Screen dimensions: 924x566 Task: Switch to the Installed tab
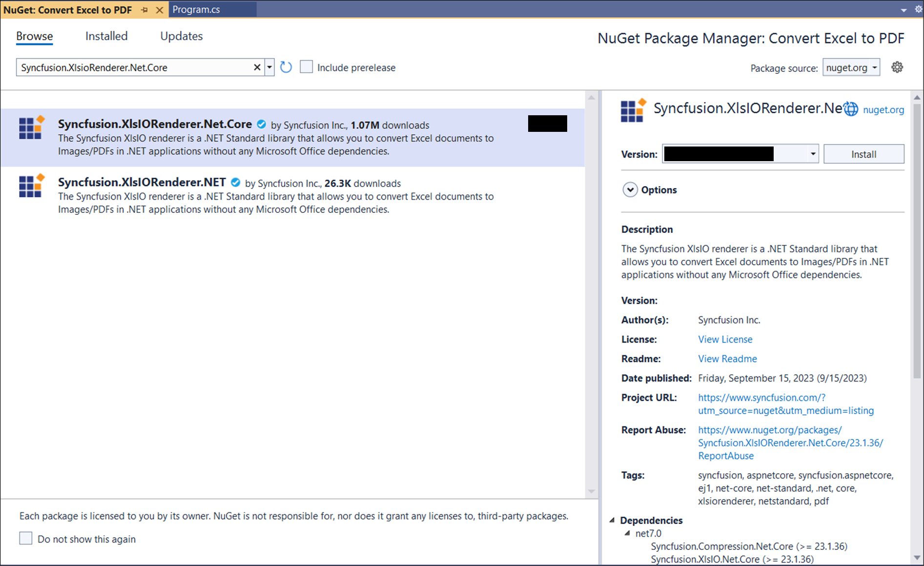[106, 36]
